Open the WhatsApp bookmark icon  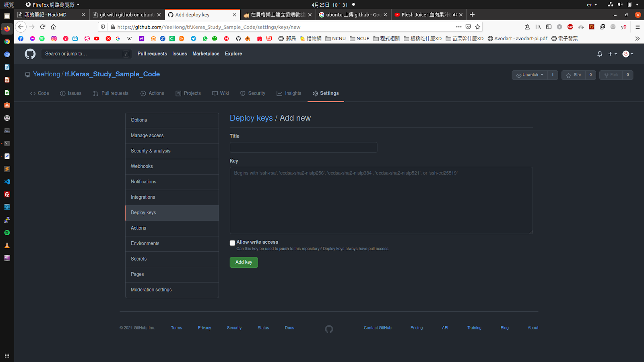pos(205,39)
